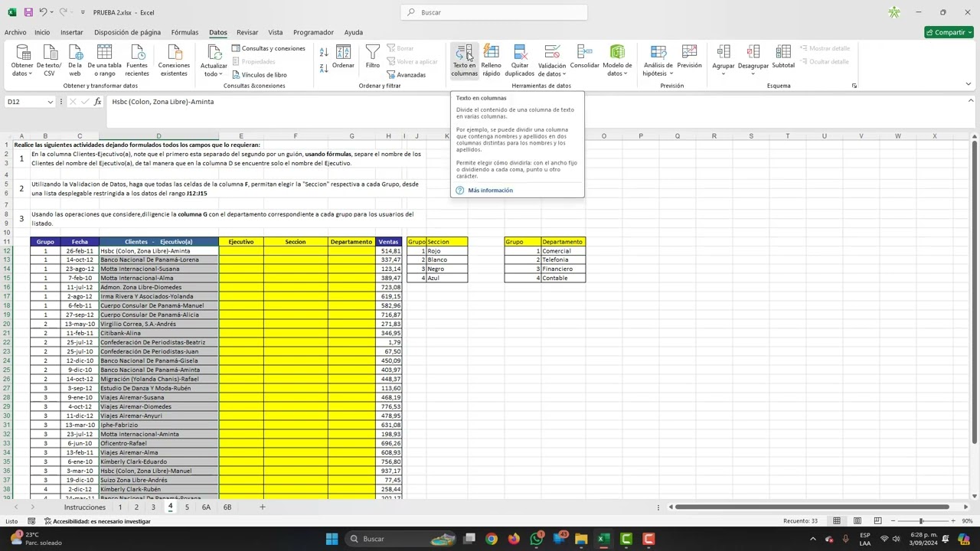Click the vertical scrollbar
Viewport: 980px width, 551px height.
pos(974,291)
